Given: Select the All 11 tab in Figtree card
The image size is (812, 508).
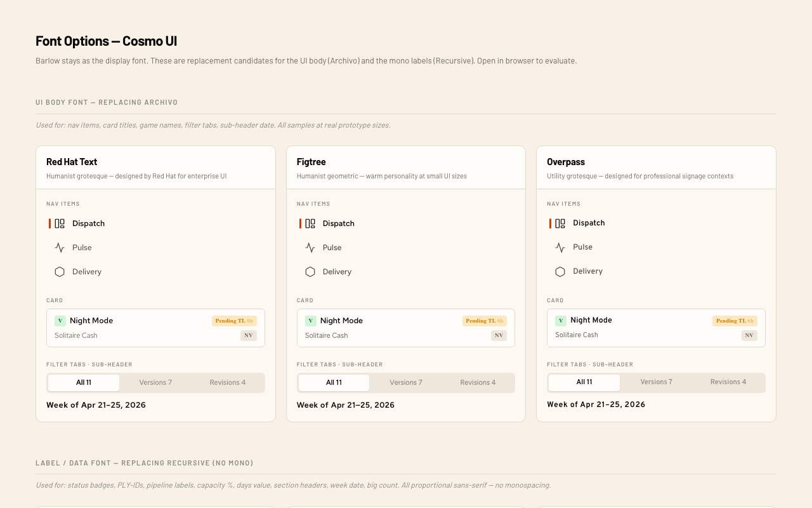Looking at the screenshot, I should [x=334, y=383].
